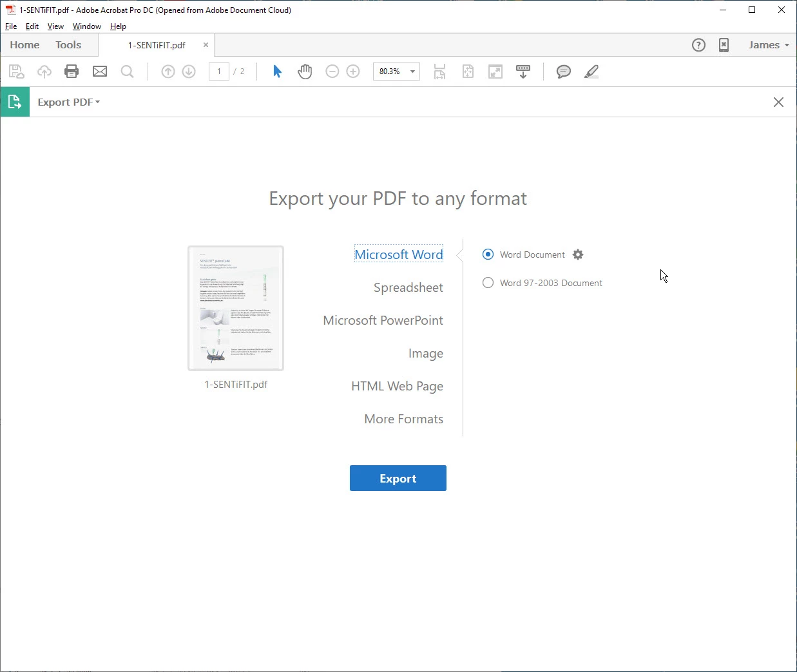Open the James account dropdown
Screen dimensions: 797x672
(769, 45)
